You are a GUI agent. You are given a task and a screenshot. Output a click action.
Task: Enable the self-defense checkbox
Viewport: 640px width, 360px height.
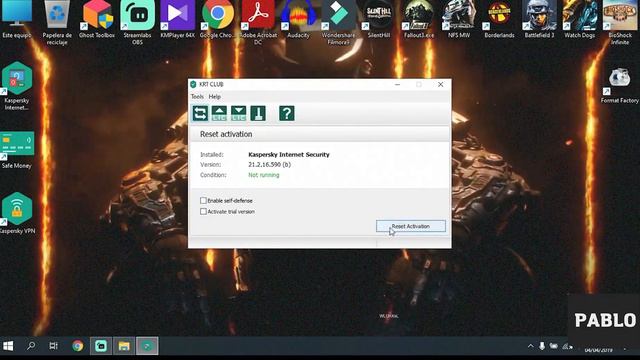(203, 200)
